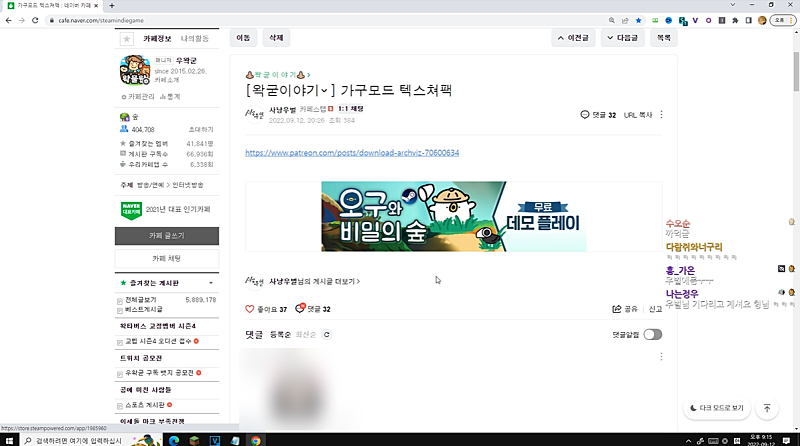Click the browser address bar
This screenshot has height=446, width=800.
pos(327,20)
